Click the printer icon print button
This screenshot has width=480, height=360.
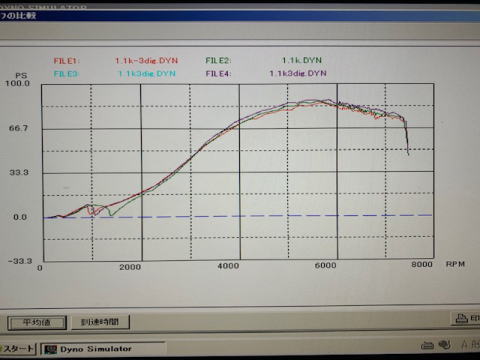point(466,318)
